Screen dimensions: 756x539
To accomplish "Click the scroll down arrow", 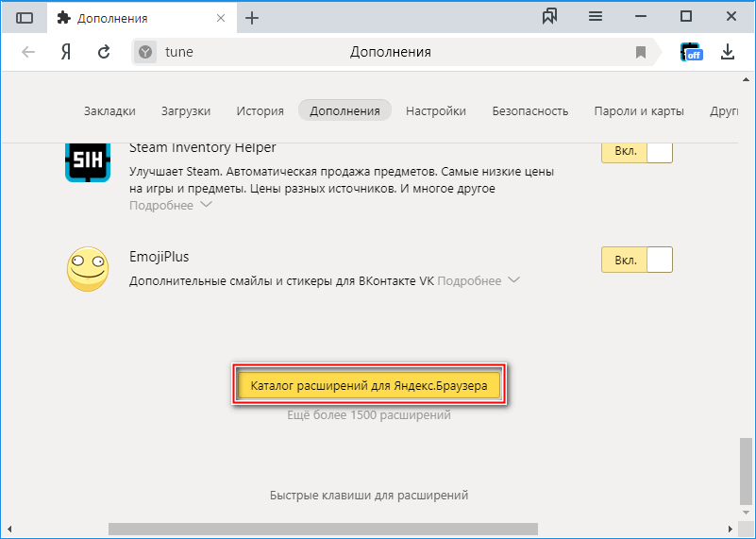I will pos(746,512).
